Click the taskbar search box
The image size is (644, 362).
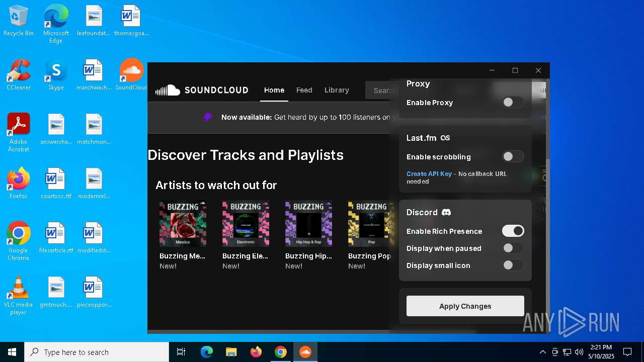[x=97, y=352]
